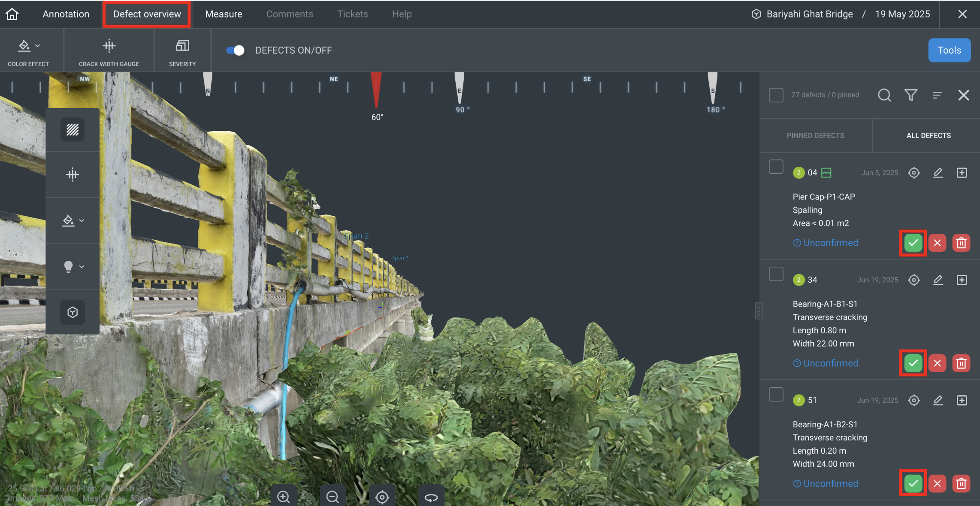Pin defect 34 with plus icon
This screenshot has width=980, height=506.
pyautogui.click(x=962, y=280)
